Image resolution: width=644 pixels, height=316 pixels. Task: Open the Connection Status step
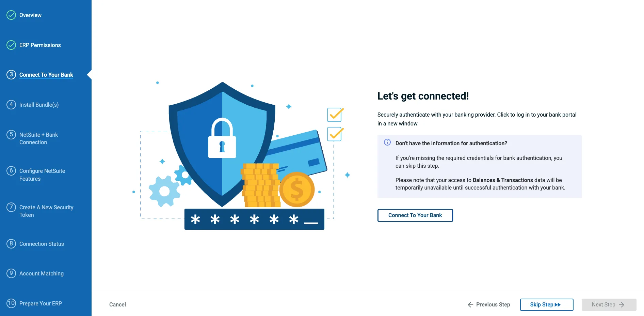pos(42,244)
